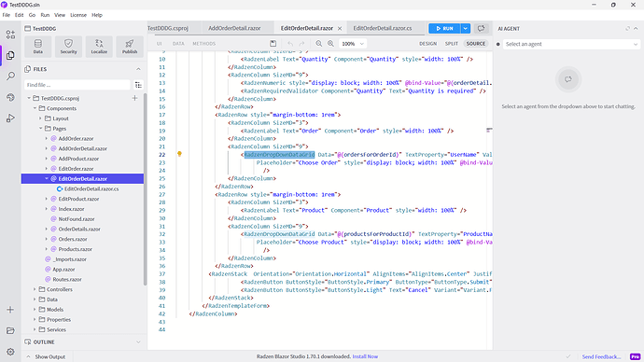644x362 pixels.
Task: Open the View menu
Action: (60, 15)
